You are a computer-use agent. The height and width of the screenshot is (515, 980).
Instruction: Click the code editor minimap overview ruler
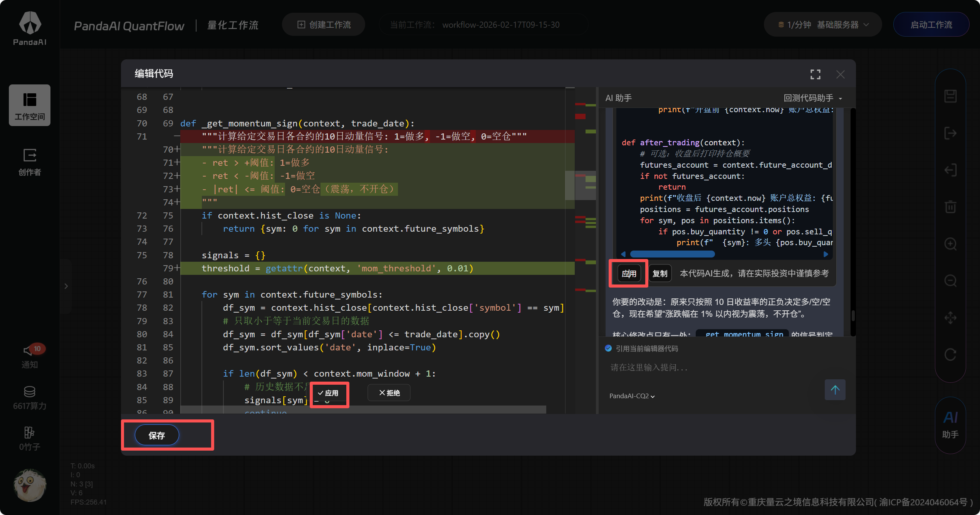coord(585,251)
